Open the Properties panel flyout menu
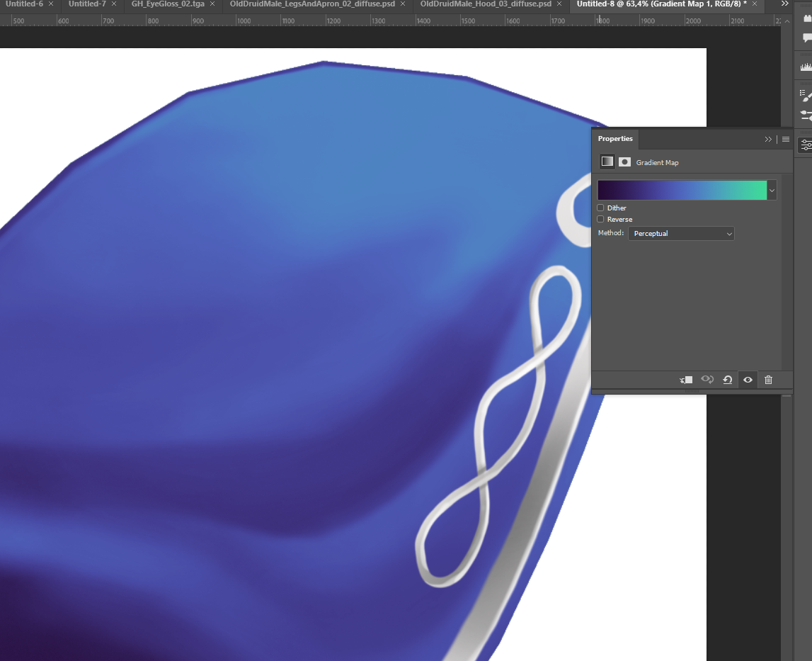812x661 pixels. [x=786, y=139]
